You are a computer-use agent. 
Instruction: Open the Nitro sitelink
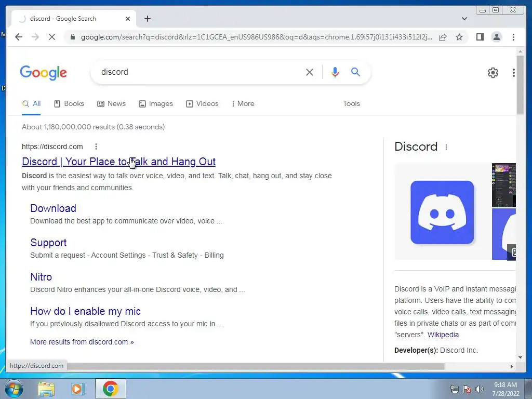(41, 277)
